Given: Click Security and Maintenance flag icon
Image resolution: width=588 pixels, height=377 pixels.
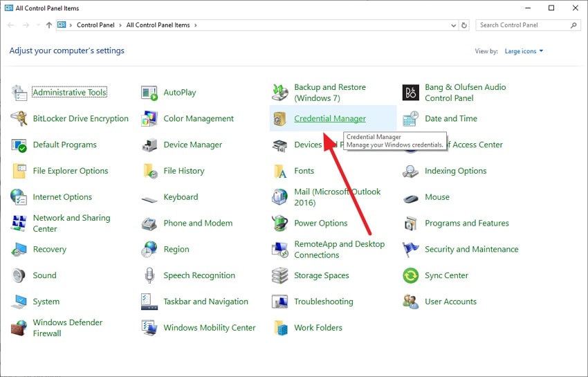Looking at the screenshot, I should point(411,250).
